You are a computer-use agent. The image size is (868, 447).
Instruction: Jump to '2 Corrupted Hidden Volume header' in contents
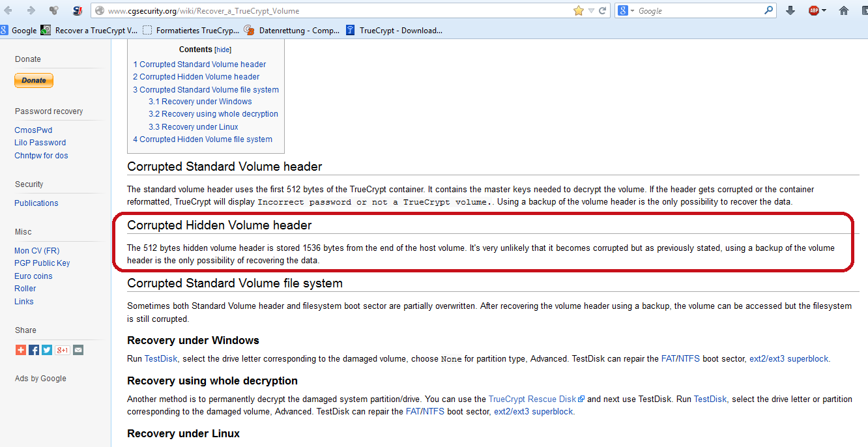pyautogui.click(x=196, y=77)
